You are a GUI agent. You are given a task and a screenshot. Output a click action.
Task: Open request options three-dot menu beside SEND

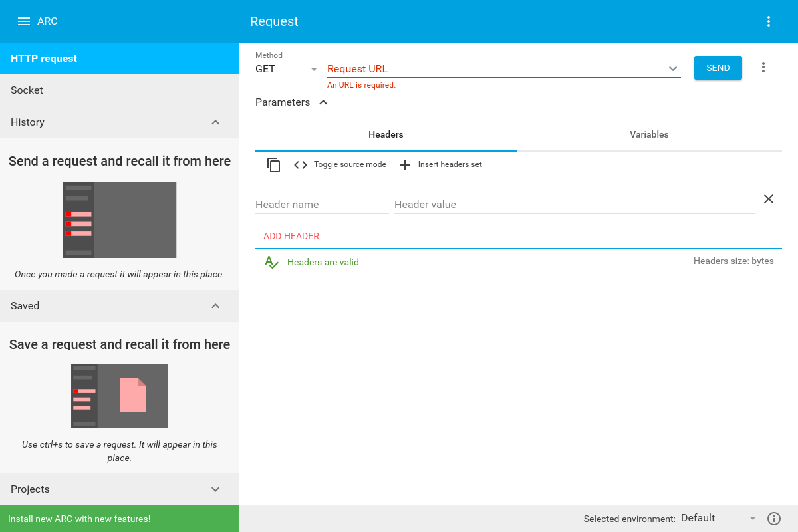pyautogui.click(x=763, y=67)
